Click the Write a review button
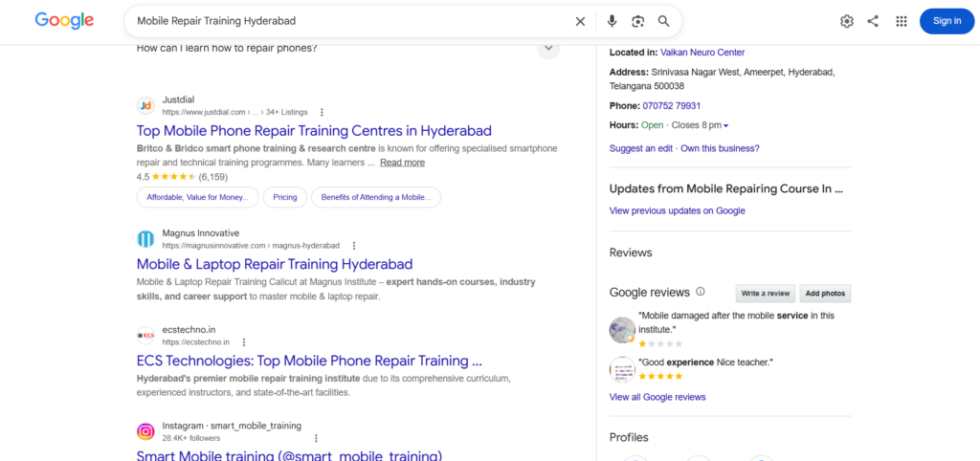The image size is (980, 461). 766,293
